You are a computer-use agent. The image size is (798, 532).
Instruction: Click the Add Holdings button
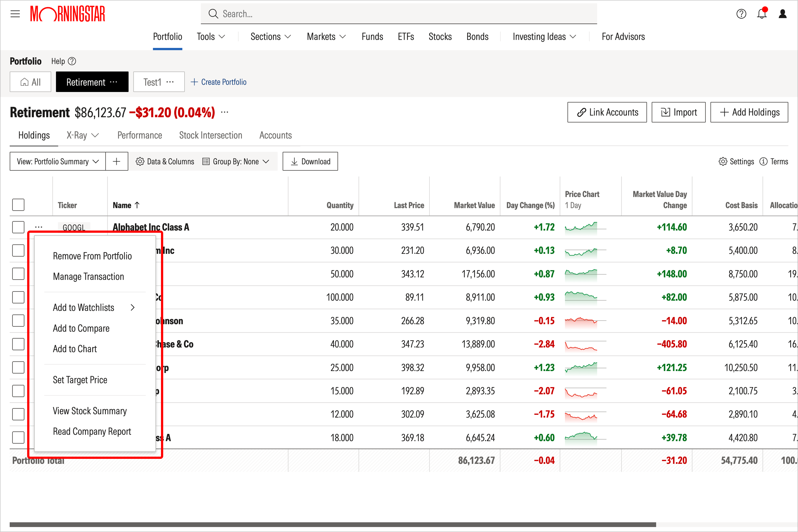click(x=749, y=112)
